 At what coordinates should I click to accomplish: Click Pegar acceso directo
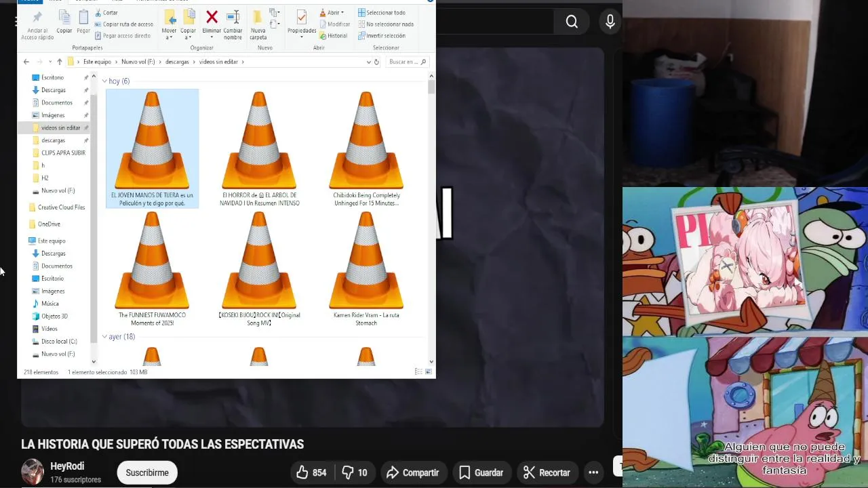[x=122, y=36]
